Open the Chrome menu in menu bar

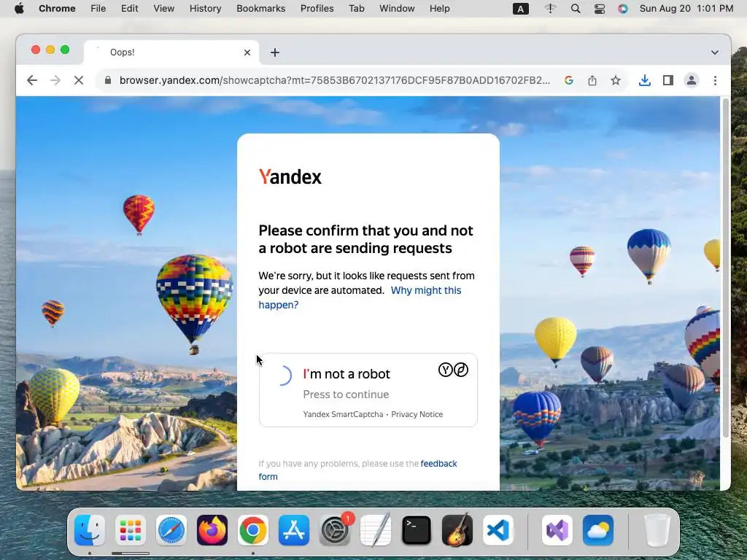[x=57, y=9]
